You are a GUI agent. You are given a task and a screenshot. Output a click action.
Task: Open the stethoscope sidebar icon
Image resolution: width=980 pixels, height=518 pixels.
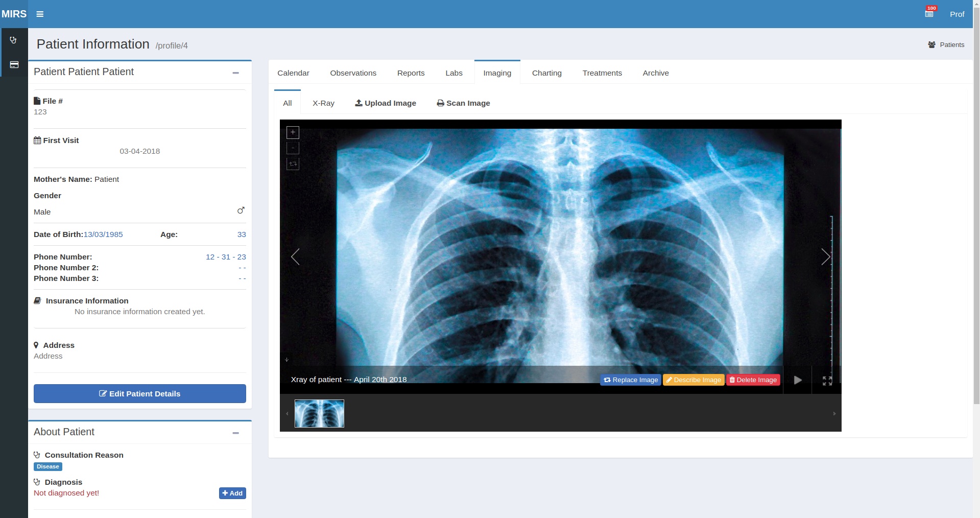click(x=14, y=40)
